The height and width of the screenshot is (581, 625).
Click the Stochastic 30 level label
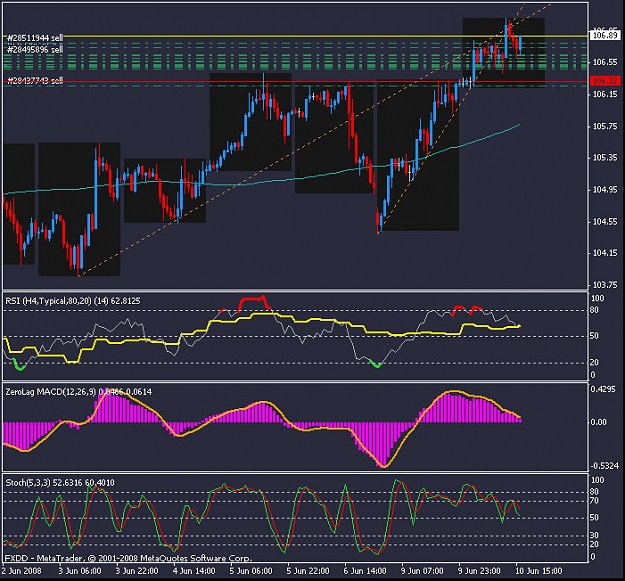coord(594,535)
